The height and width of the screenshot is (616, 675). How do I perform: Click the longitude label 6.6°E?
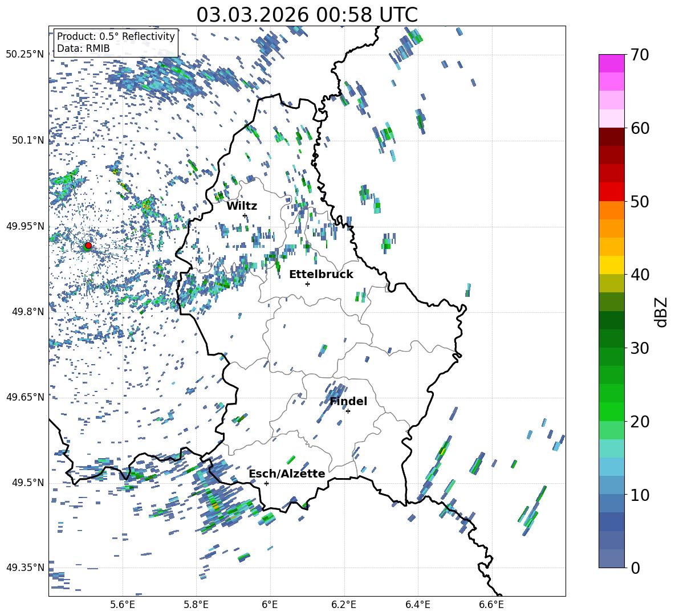coord(491,605)
